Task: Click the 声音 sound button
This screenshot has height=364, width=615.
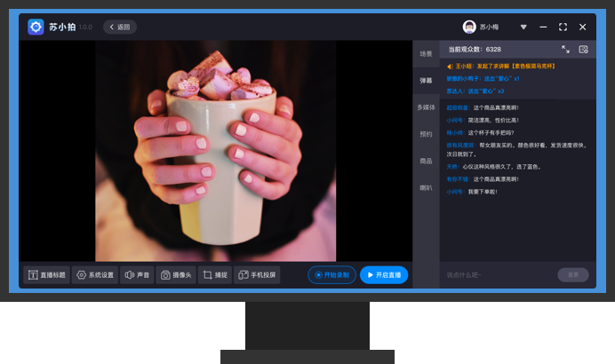Action: point(138,275)
